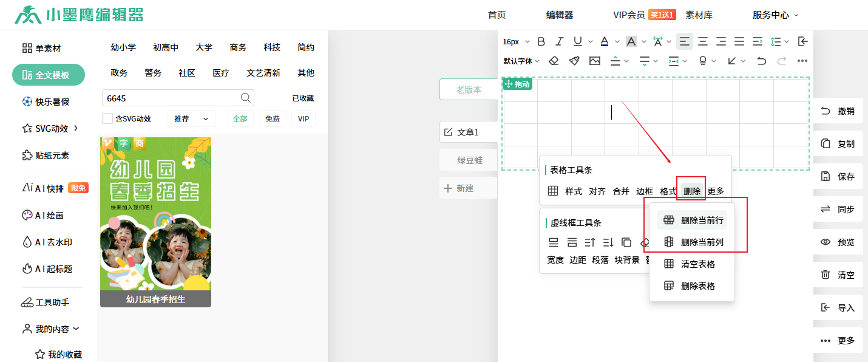This screenshot has height=362, width=868.
Task: Select 删除当前行 from the menu
Action: (692, 220)
